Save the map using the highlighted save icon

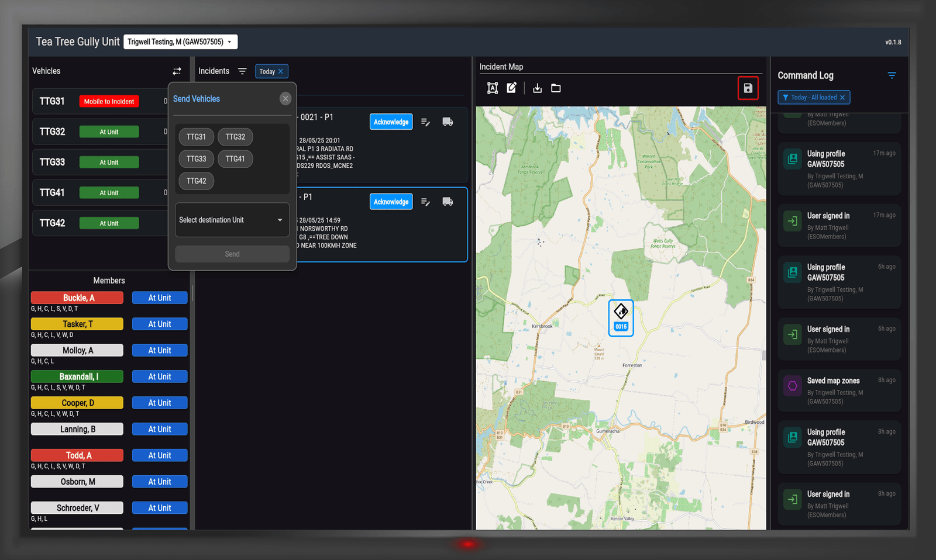(748, 88)
